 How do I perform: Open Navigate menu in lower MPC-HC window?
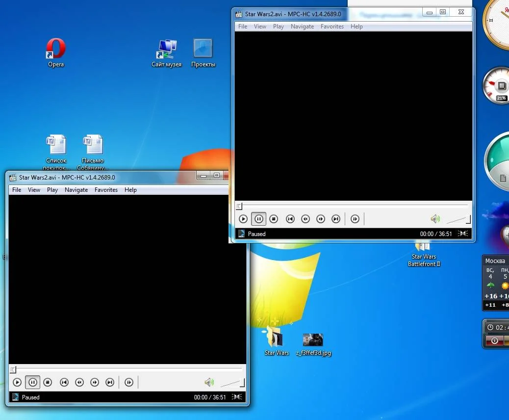[x=76, y=190]
